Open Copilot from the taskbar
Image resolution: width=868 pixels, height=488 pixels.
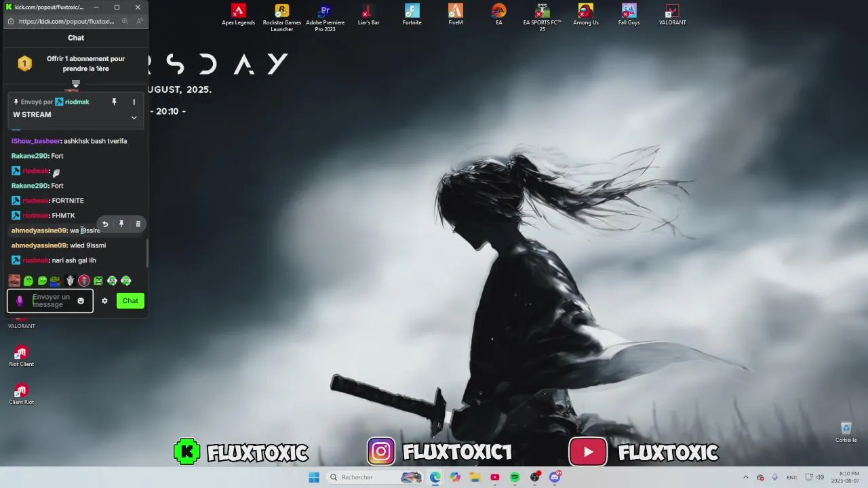click(455, 477)
